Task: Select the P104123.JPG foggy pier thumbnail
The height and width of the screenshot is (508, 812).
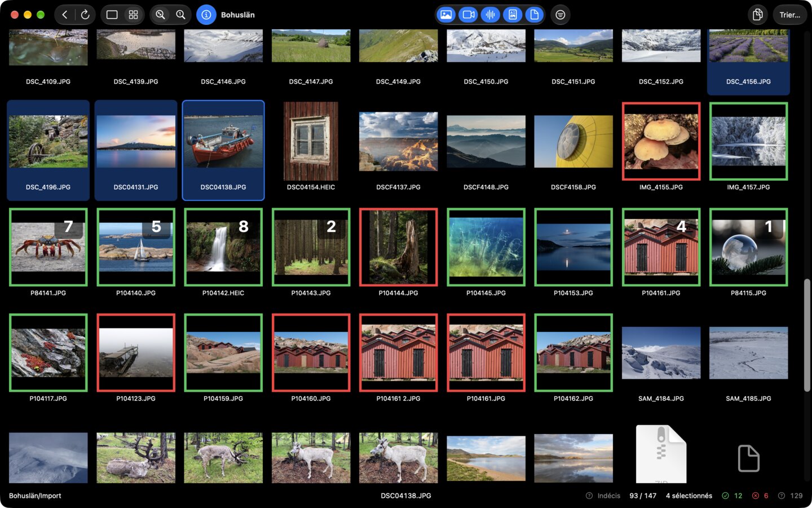Action: pyautogui.click(x=136, y=353)
